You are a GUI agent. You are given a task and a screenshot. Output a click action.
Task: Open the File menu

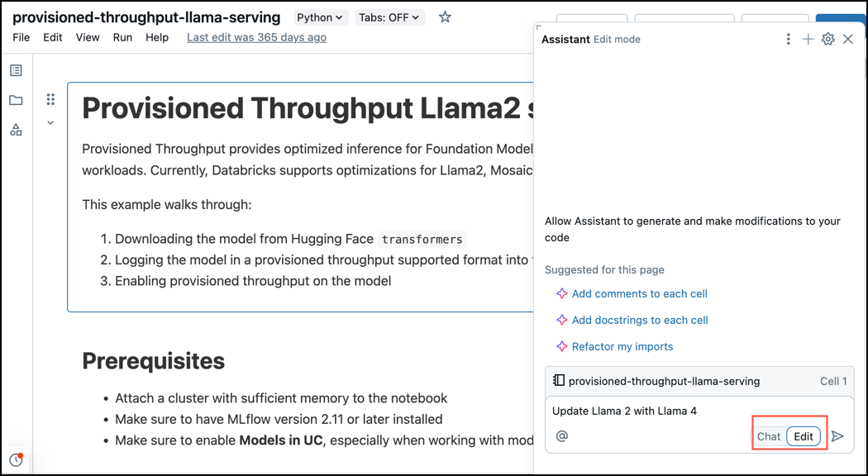[x=21, y=37]
